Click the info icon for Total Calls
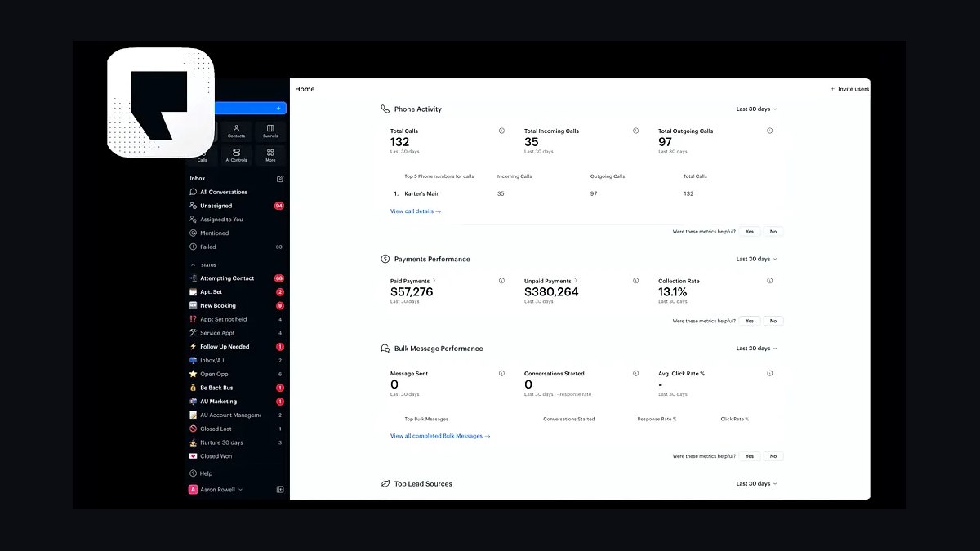 pyautogui.click(x=501, y=131)
